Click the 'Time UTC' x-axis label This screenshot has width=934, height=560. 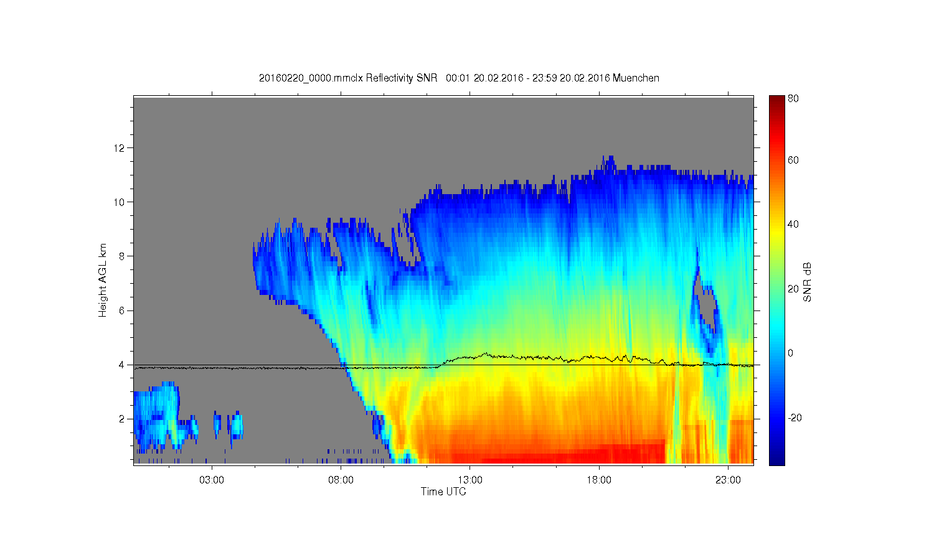443,492
